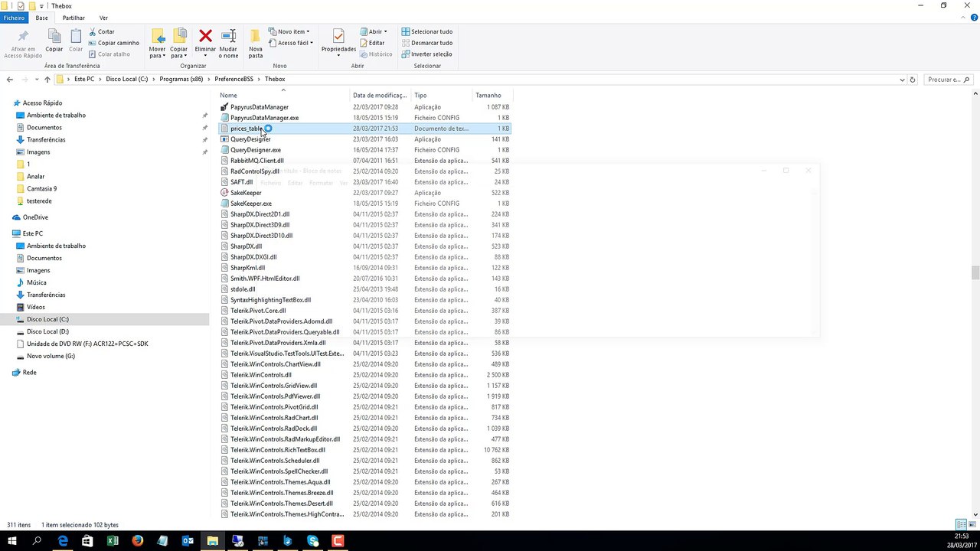Open the Ficheiro tab
Screen dimensions: 980x551
point(14,18)
